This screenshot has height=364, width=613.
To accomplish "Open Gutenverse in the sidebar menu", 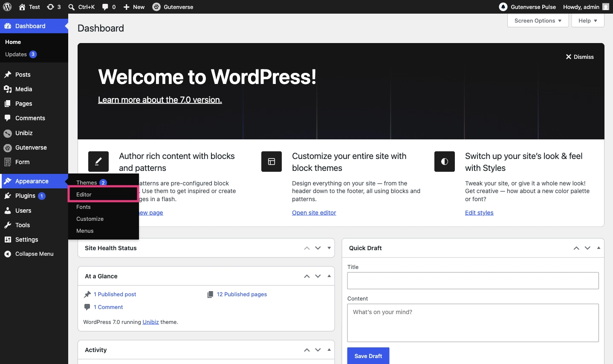I will coord(34,147).
